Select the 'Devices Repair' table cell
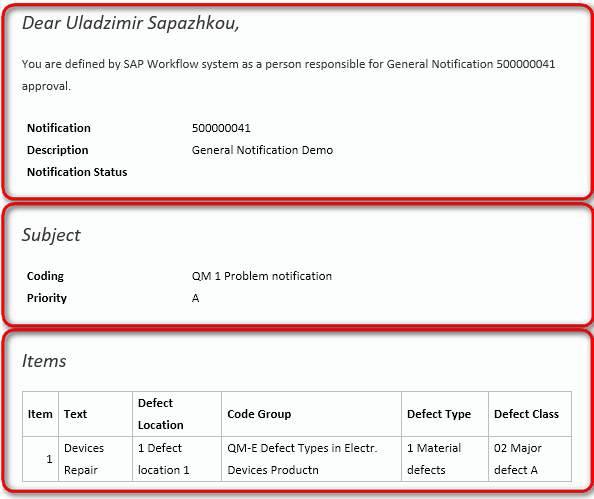 click(95, 459)
